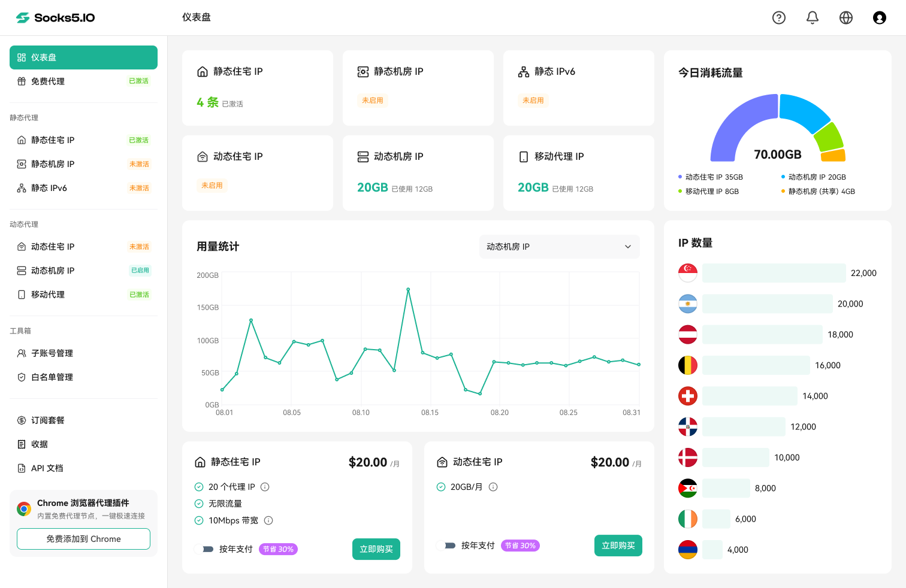This screenshot has width=906, height=588.
Task: Click legend entry 动态住宅 IP 35GB
Action: click(x=711, y=177)
